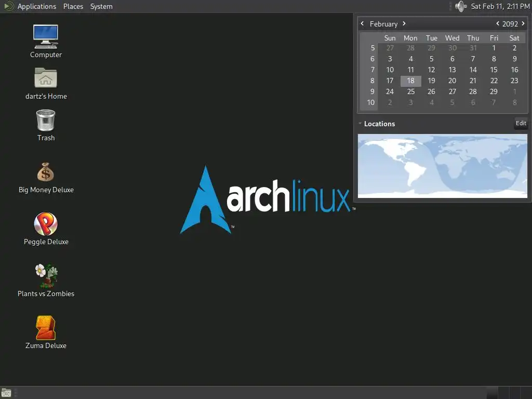
Task: Open the System menu
Action: click(101, 6)
